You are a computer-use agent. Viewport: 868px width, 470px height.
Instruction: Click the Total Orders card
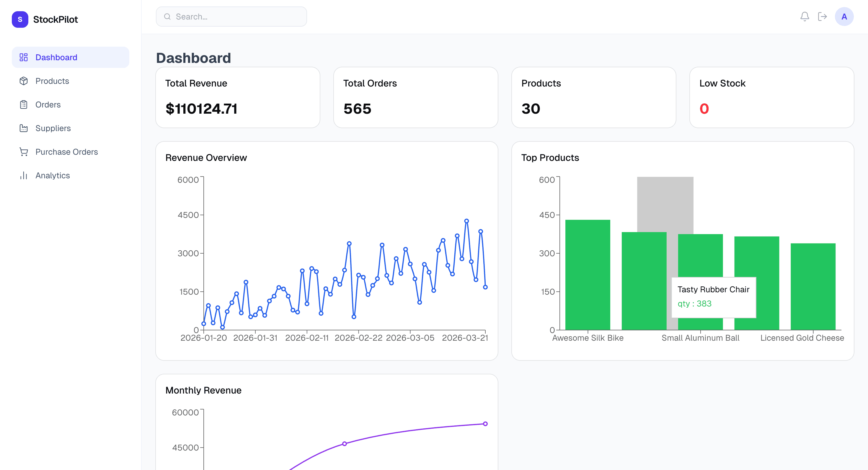point(415,97)
